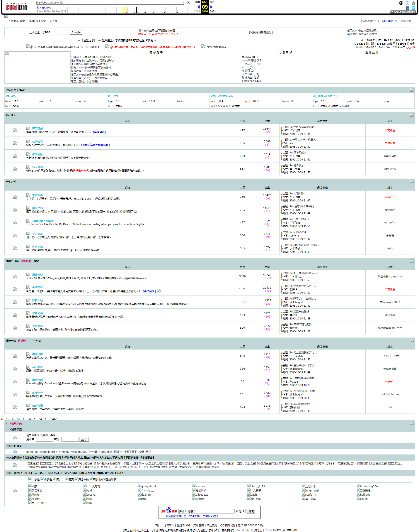Focus the Baidu keyword input field

(206, 511)
